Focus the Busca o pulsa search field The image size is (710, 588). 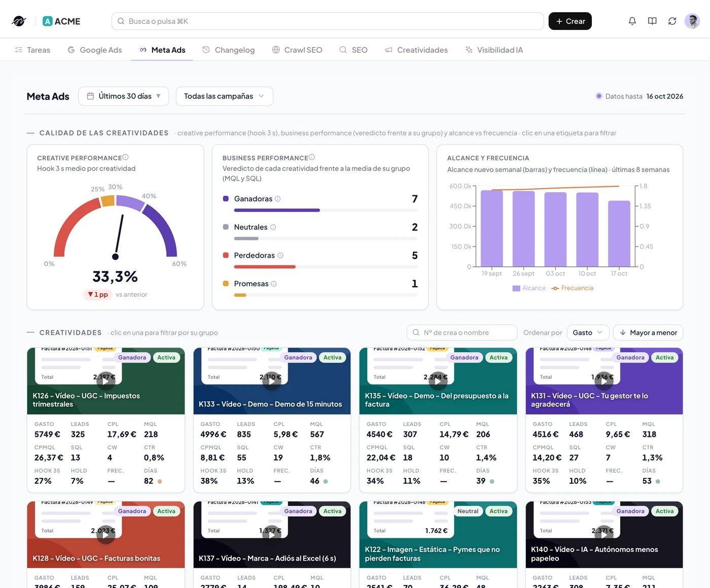(328, 21)
